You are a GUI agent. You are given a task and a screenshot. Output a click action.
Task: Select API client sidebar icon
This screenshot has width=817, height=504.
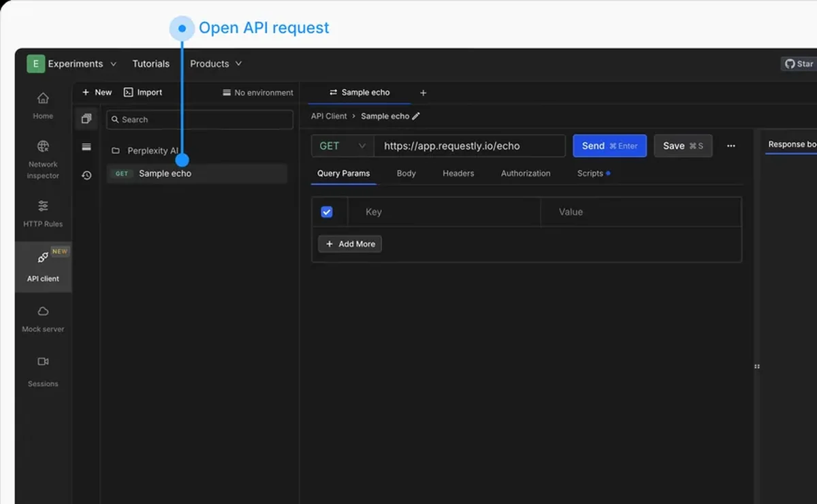43,267
